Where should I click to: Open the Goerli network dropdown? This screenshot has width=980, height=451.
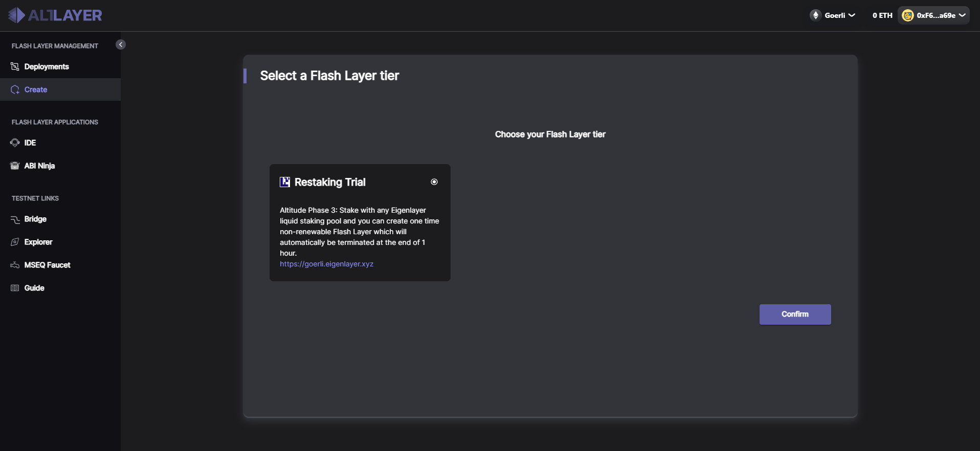coord(833,15)
